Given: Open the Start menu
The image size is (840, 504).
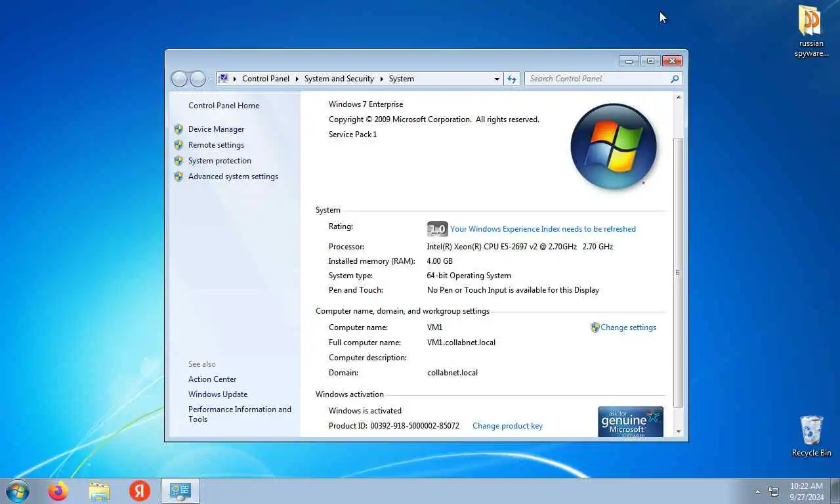Looking at the screenshot, I should pos(17,491).
